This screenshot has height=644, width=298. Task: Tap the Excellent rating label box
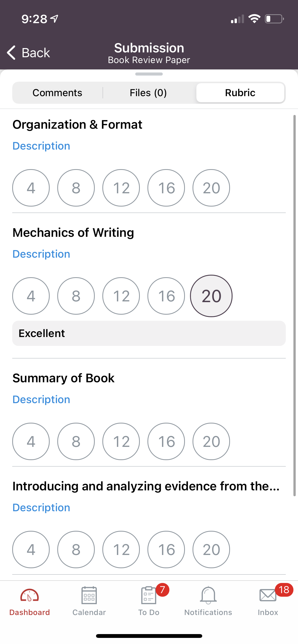tap(149, 333)
